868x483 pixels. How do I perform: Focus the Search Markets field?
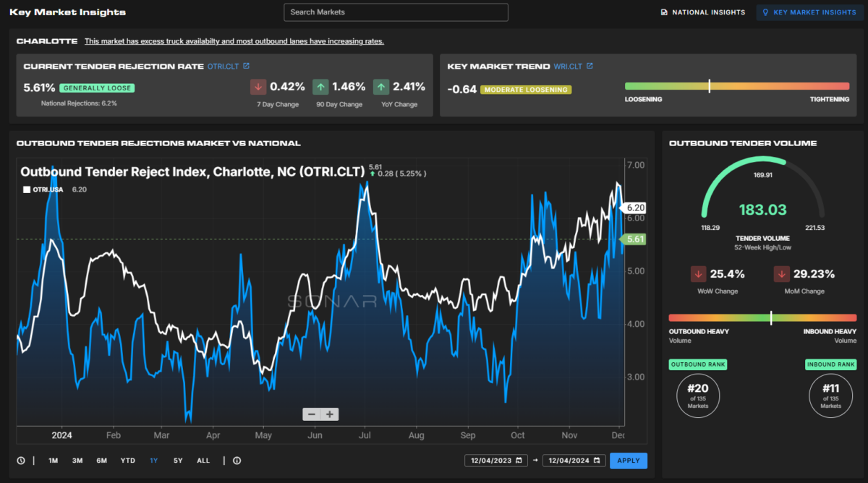coord(396,12)
